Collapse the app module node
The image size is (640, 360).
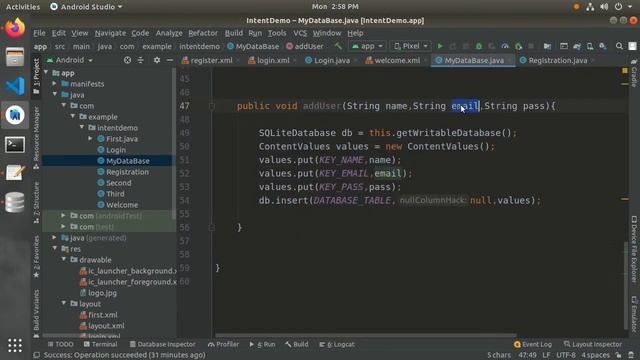[x=46, y=73]
